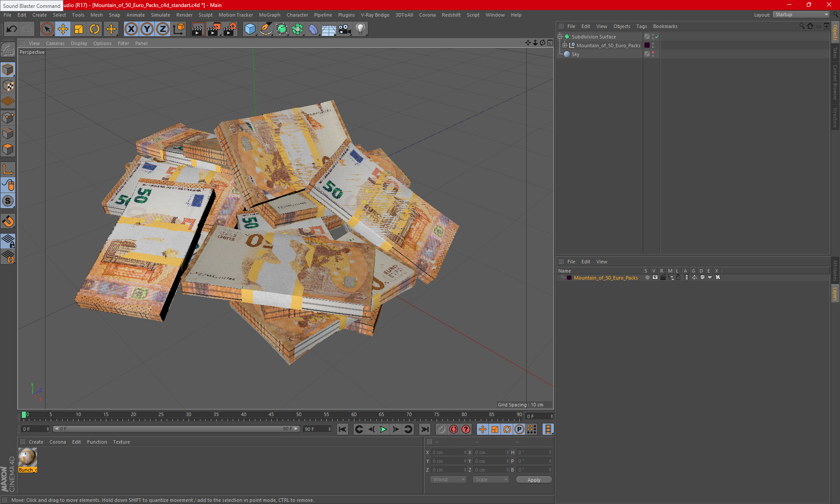Click the X position input field
The image size is (840, 504).
tap(449, 452)
